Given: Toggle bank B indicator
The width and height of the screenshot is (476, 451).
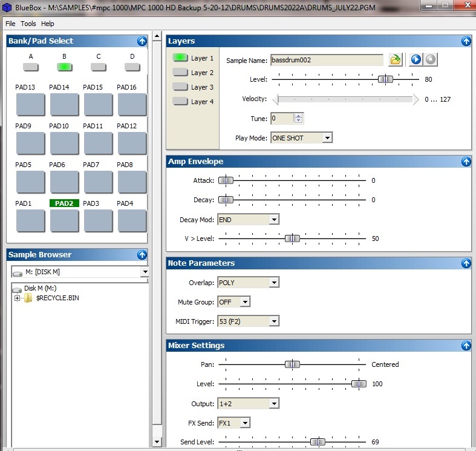Looking at the screenshot, I should pyautogui.click(x=64, y=67).
